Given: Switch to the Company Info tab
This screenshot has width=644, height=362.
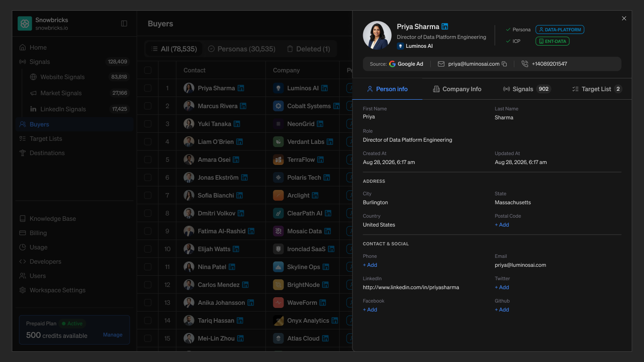Looking at the screenshot, I should tap(458, 89).
